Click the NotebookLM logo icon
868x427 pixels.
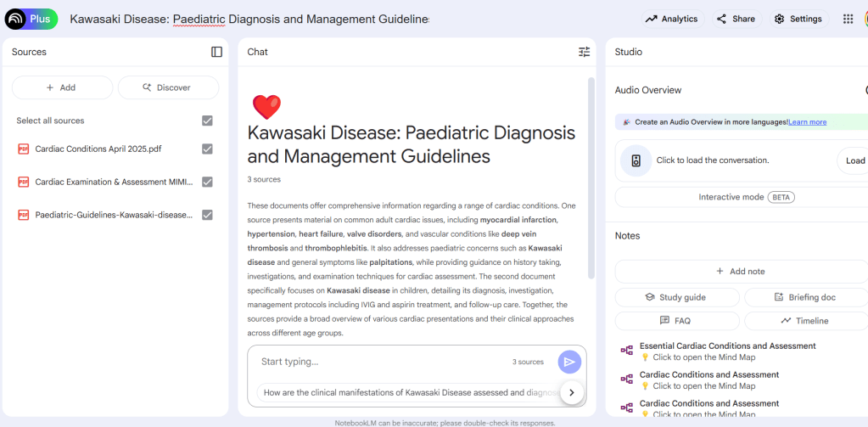14,19
